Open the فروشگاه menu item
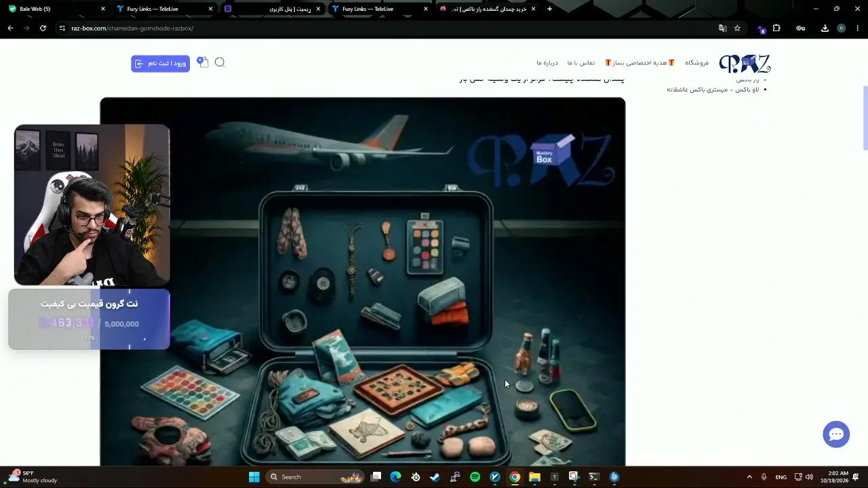Screen dimensions: 868x488 [x=696, y=63]
